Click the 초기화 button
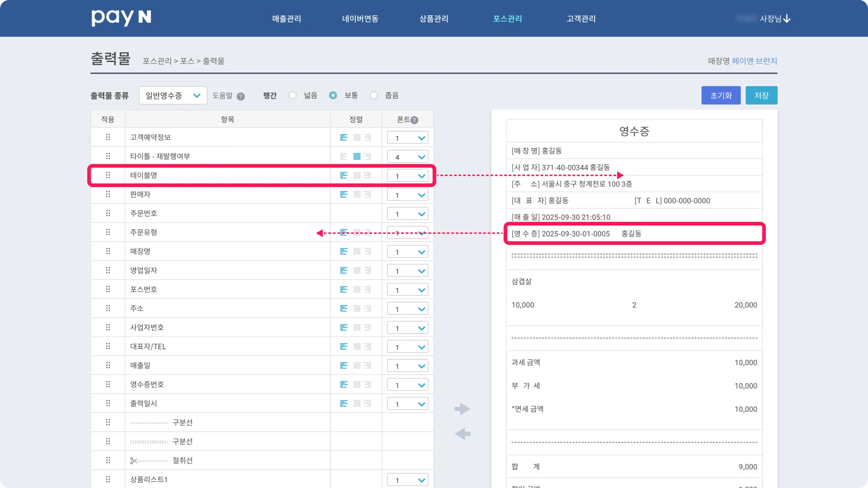Screen dimensions: 868x488 (721, 95)
